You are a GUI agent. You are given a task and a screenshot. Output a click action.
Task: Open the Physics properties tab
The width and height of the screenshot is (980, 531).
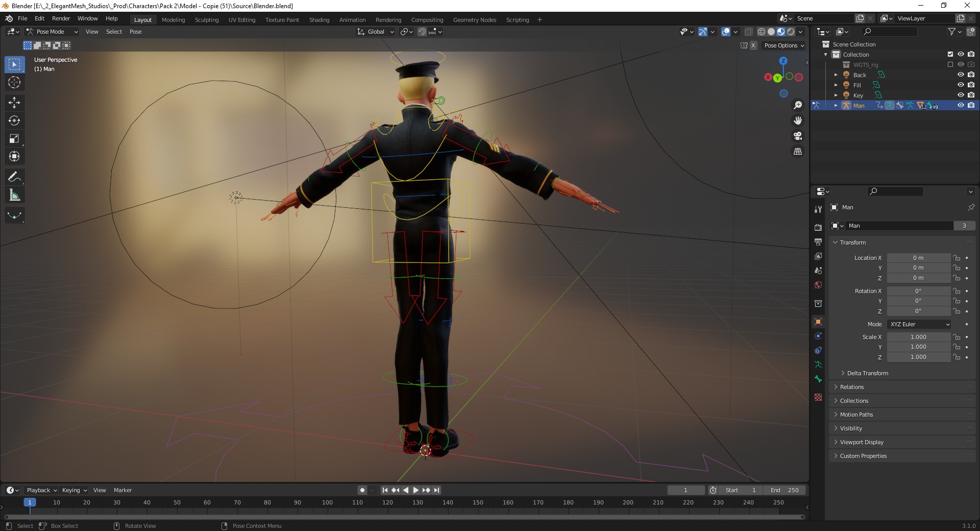tap(818, 336)
